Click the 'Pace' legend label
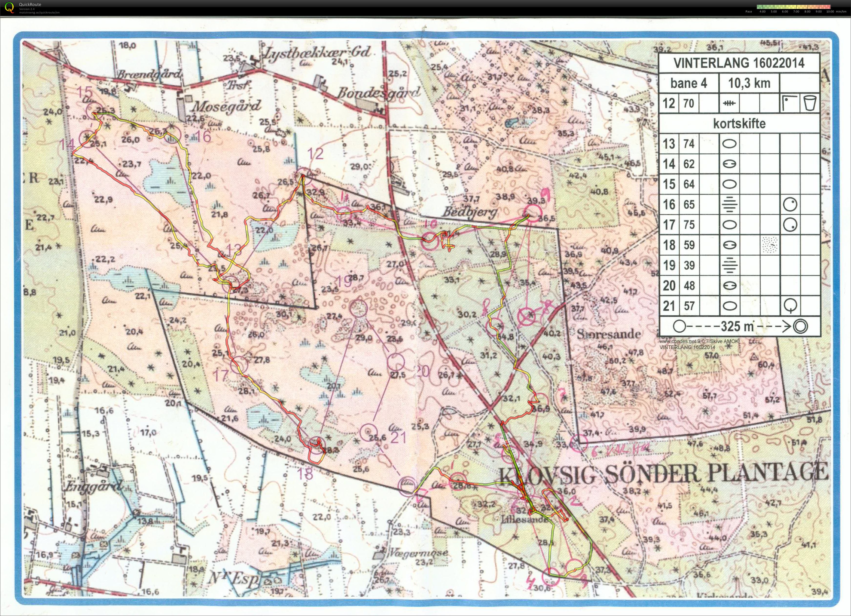This screenshot has height=616, width=851. pyautogui.click(x=749, y=12)
